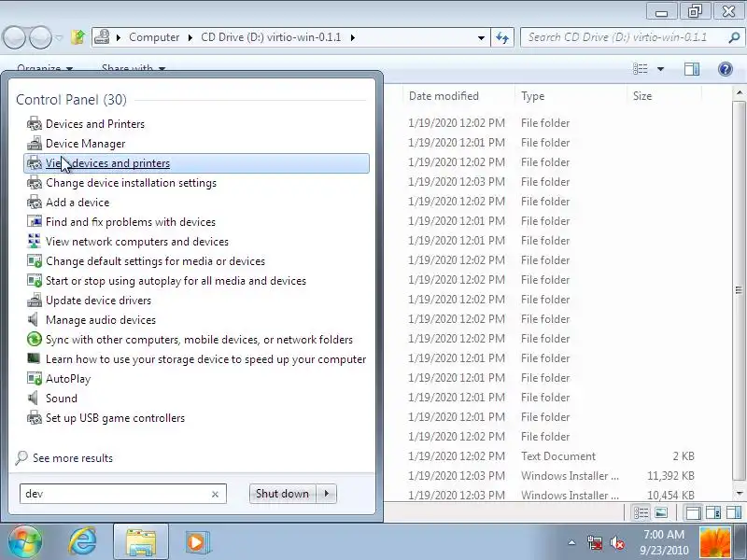
Task: Expand the Shut down options arrow
Action: pos(327,494)
